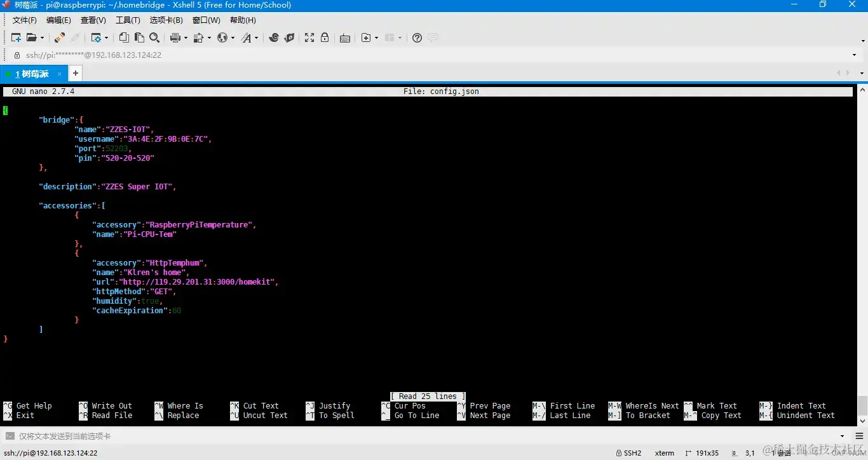
Task: Click the New Session toolbar icon
Action: [x=17, y=38]
